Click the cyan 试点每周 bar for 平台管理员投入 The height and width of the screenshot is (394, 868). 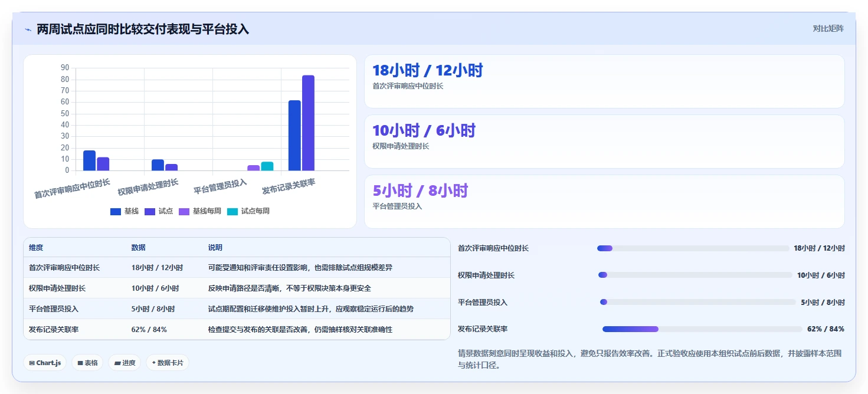click(267, 166)
